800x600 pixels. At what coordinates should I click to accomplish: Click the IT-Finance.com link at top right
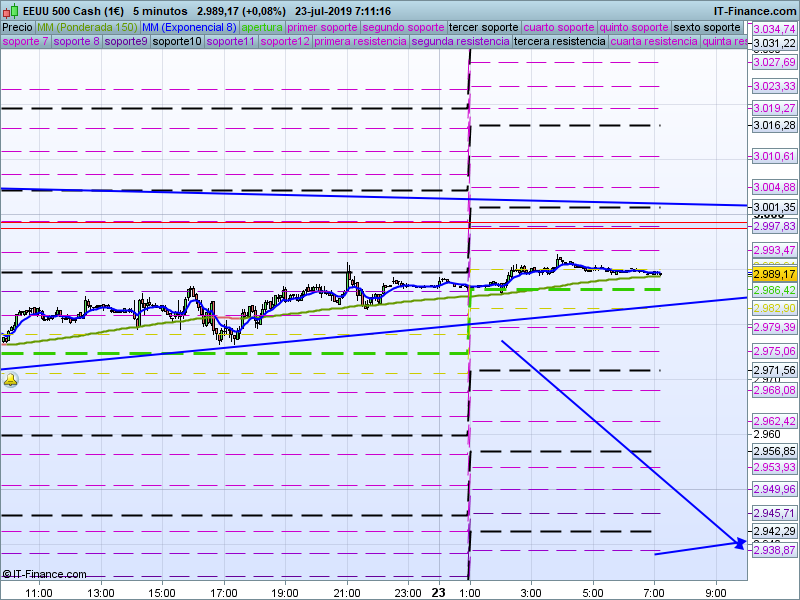[x=754, y=11]
